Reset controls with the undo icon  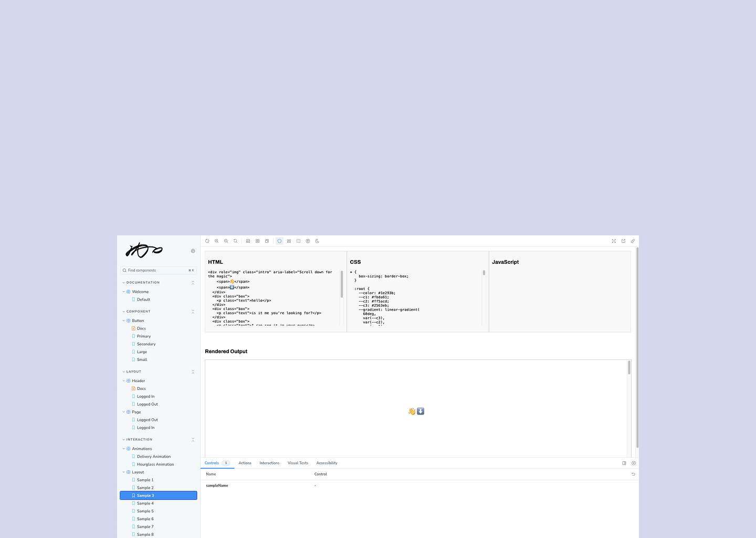(x=633, y=474)
